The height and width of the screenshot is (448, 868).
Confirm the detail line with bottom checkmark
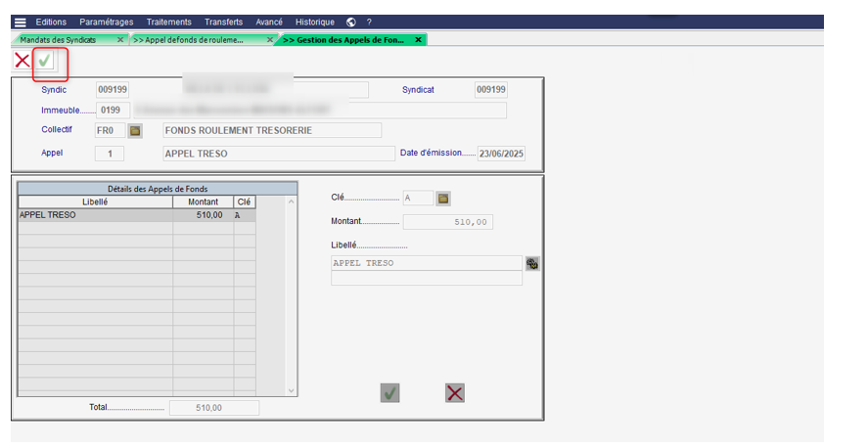click(x=389, y=392)
